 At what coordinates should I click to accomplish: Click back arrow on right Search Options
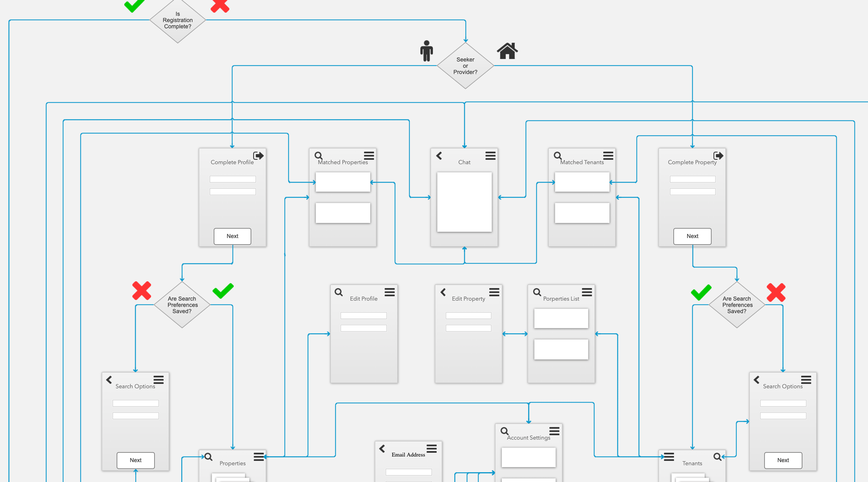(x=756, y=380)
